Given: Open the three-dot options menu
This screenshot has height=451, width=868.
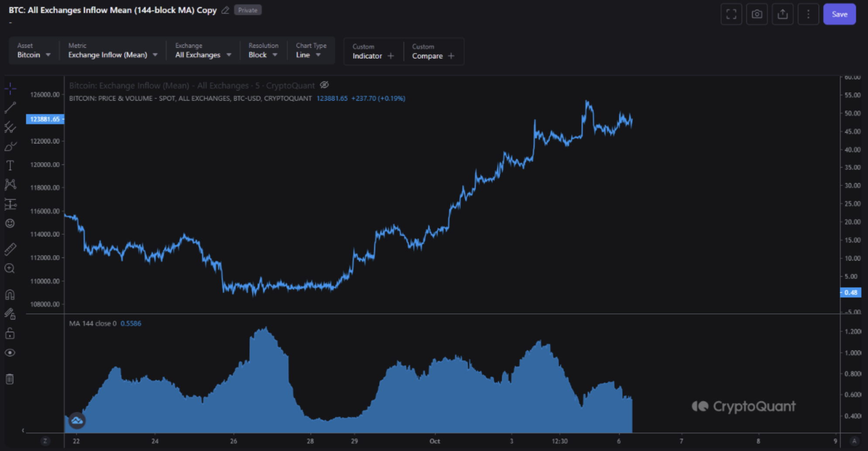Looking at the screenshot, I should click(808, 14).
